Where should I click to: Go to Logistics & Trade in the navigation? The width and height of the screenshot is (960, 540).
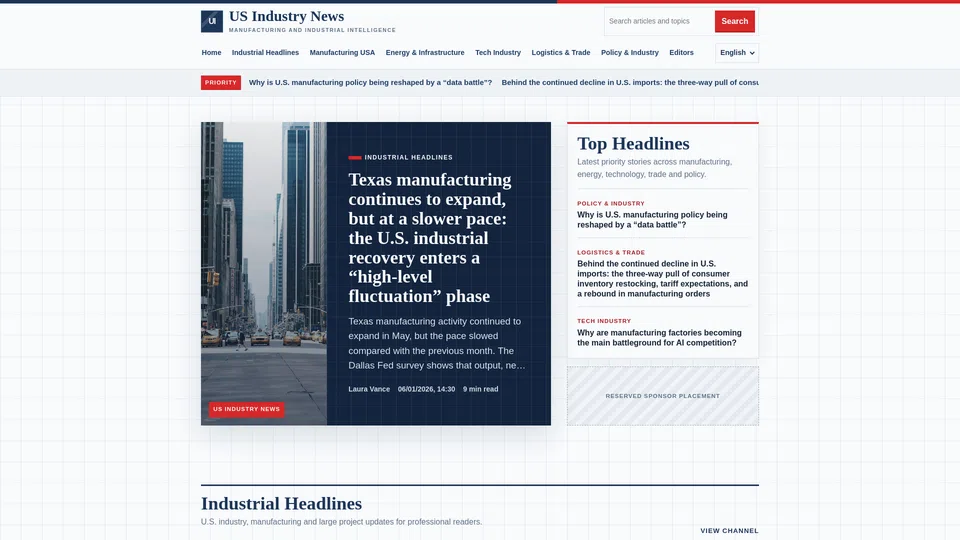pos(561,53)
